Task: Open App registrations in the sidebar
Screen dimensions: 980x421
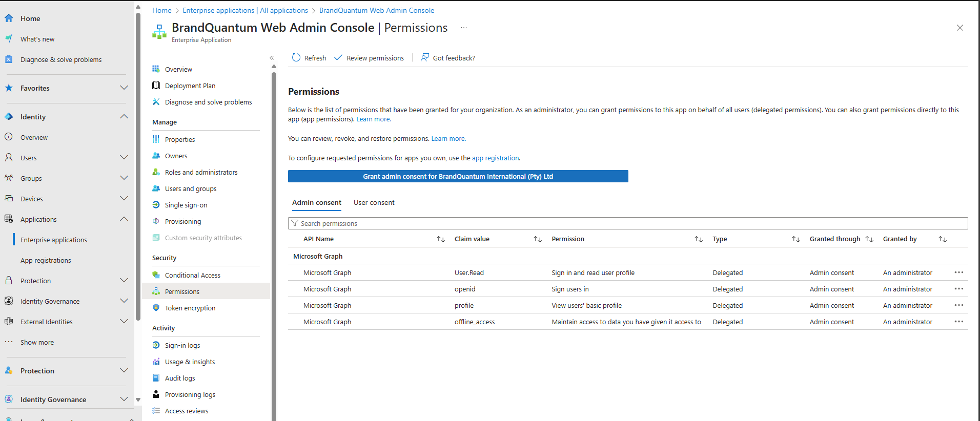Action: [46, 260]
